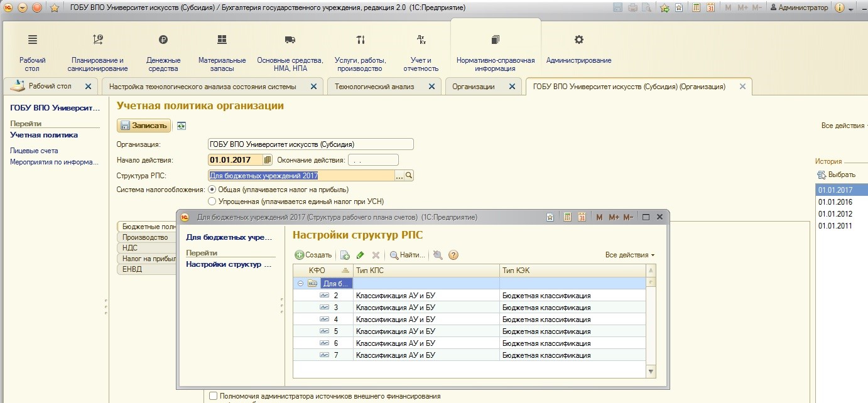Open the calendar icon in top toolbar
This screenshot has width=868, height=403.
(710, 8)
